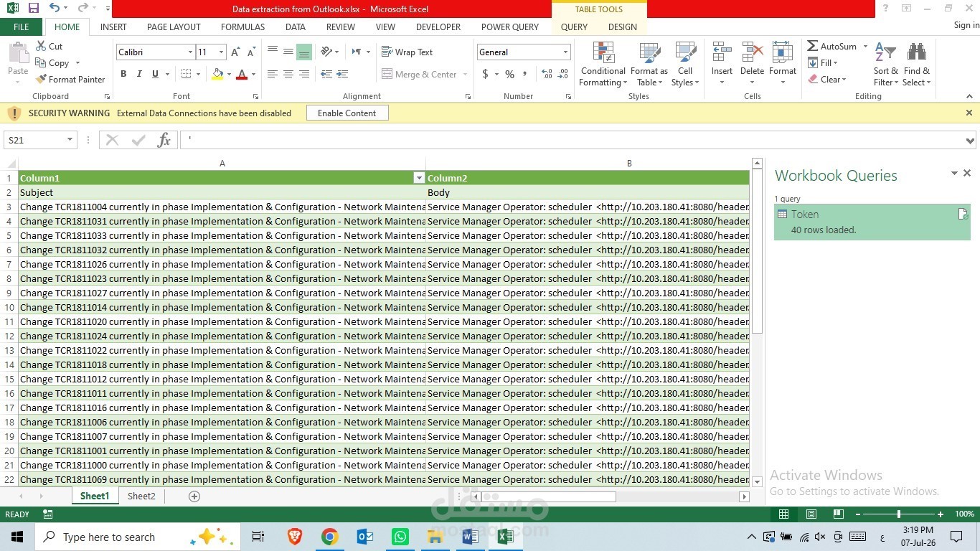Open Outlook from the Windows taskbar
980x551 pixels.
pyautogui.click(x=365, y=537)
